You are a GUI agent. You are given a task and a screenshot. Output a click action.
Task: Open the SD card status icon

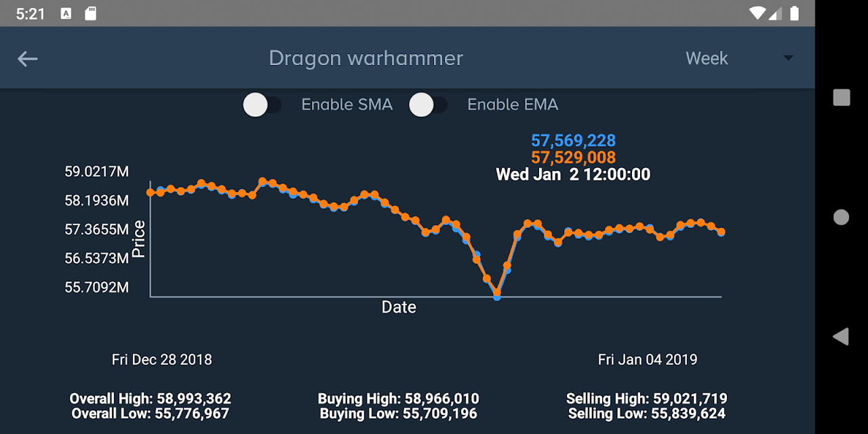click(x=91, y=14)
